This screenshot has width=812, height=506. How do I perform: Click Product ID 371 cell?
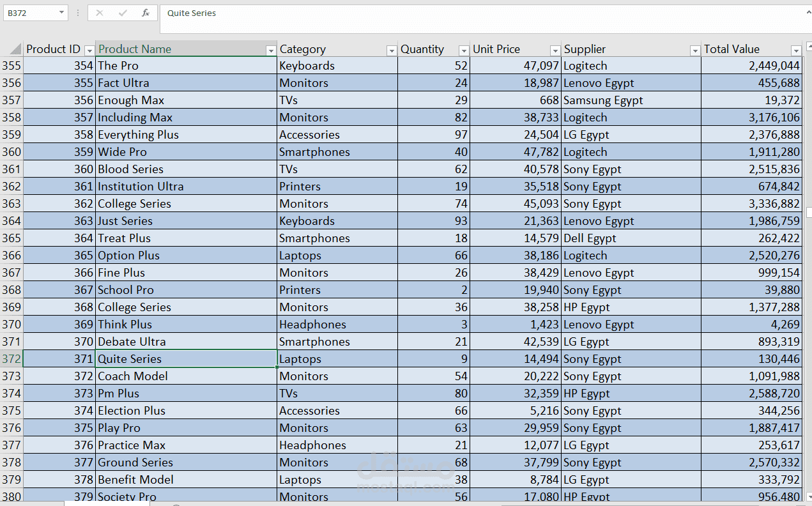pyautogui.click(x=59, y=359)
